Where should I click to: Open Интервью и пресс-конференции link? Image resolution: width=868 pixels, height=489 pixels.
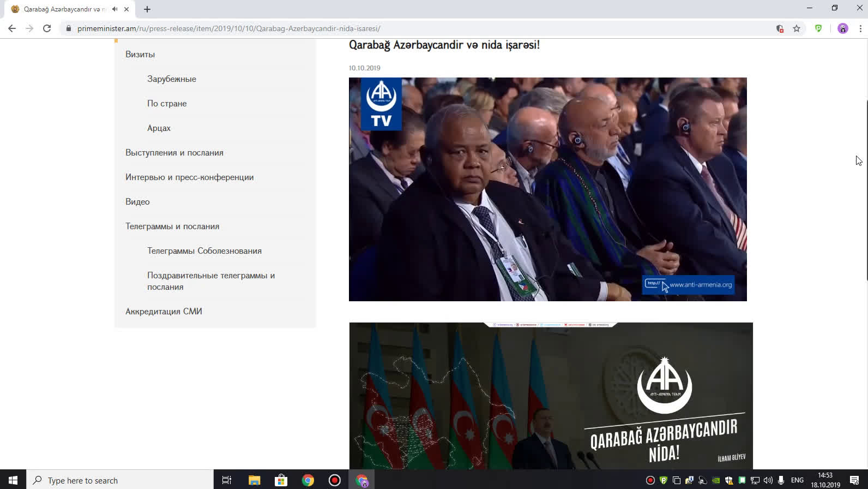tap(189, 177)
